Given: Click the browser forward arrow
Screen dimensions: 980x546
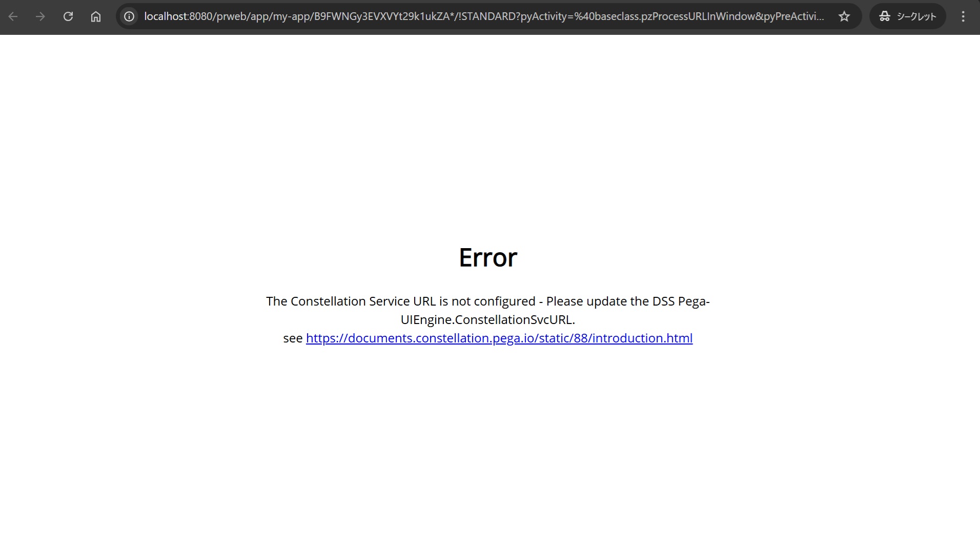Looking at the screenshot, I should point(40,16).
